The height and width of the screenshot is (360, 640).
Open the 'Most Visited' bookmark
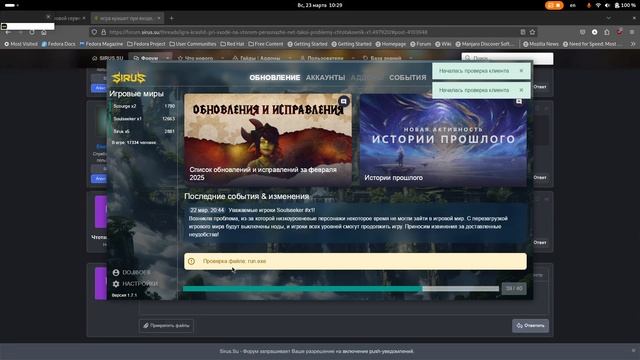[21, 44]
